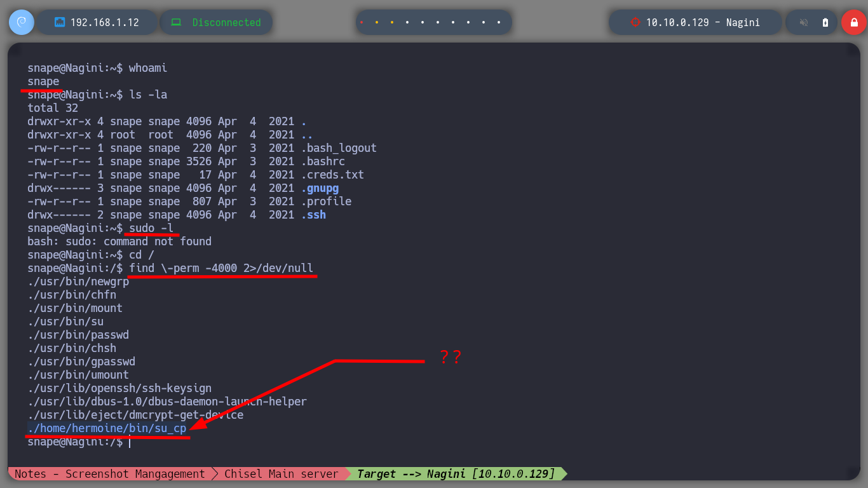Click the red lock screen button
The image size is (868, 488).
point(853,22)
